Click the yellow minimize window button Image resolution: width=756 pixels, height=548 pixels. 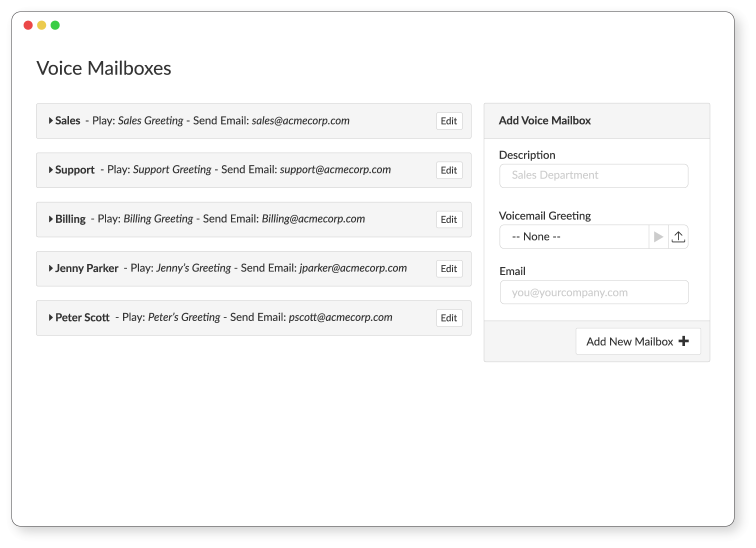point(41,25)
